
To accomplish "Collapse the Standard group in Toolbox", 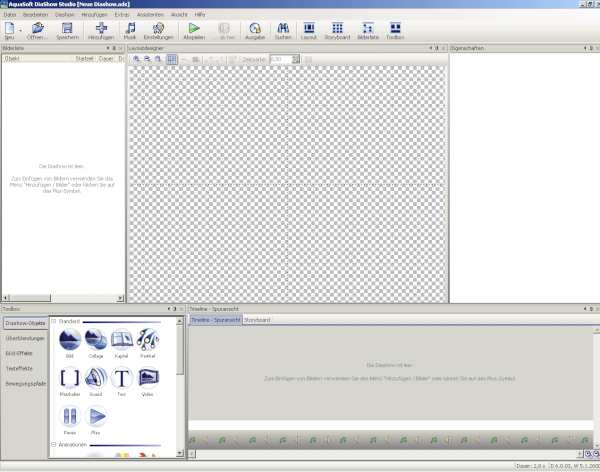I will coord(53,321).
